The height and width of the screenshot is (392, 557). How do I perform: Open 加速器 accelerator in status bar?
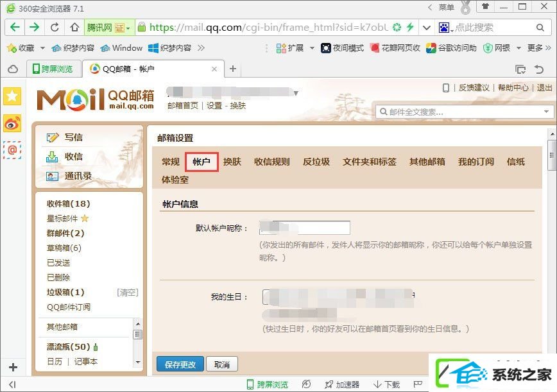[x=342, y=384]
